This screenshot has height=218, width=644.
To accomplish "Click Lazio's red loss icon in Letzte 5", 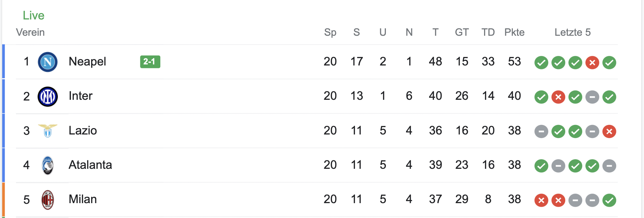I will coord(609,132).
